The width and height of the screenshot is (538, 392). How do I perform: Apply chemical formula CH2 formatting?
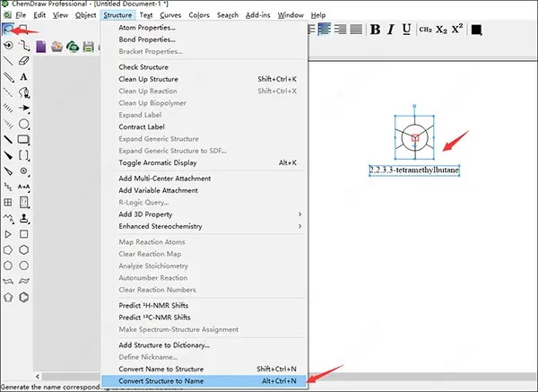point(426,30)
